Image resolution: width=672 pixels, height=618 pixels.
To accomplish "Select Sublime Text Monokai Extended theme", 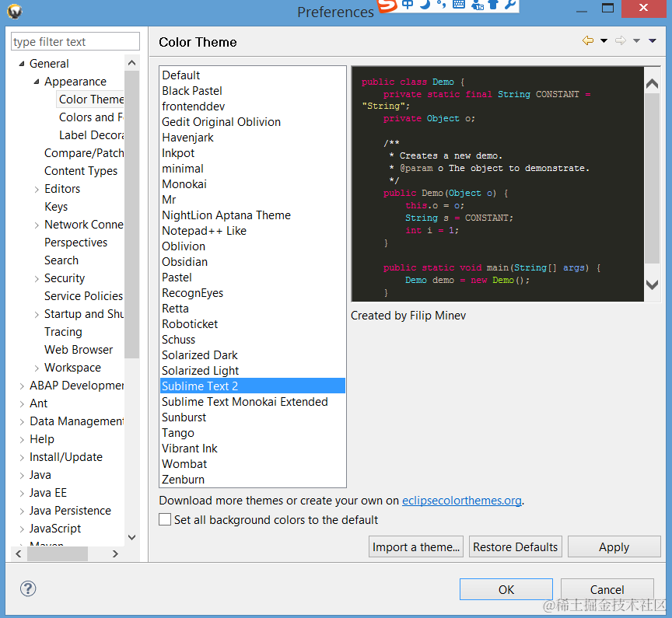I will click(253, 402).
